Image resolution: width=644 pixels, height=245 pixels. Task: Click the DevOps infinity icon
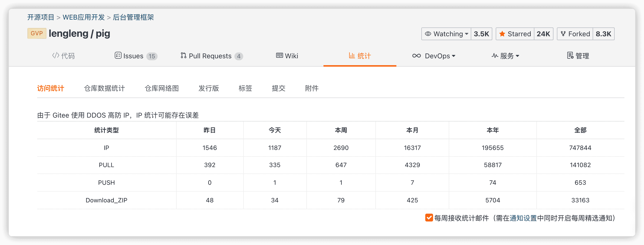coord(416,56)
